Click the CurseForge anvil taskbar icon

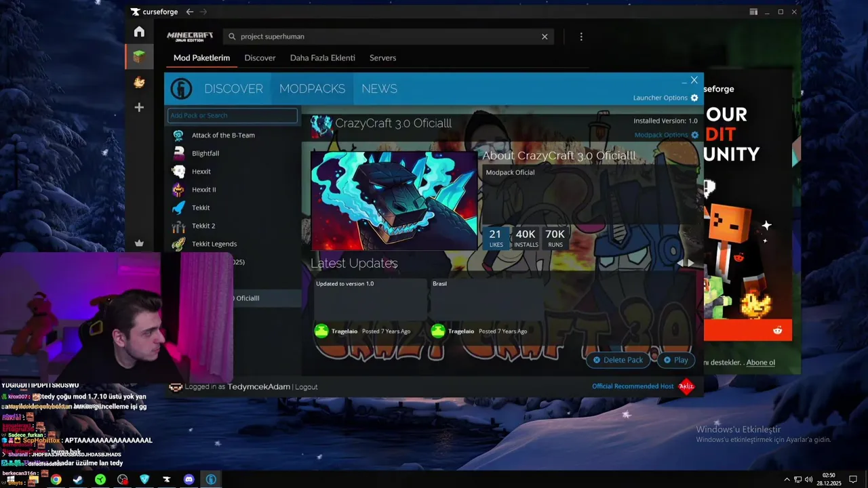point(166,479)
